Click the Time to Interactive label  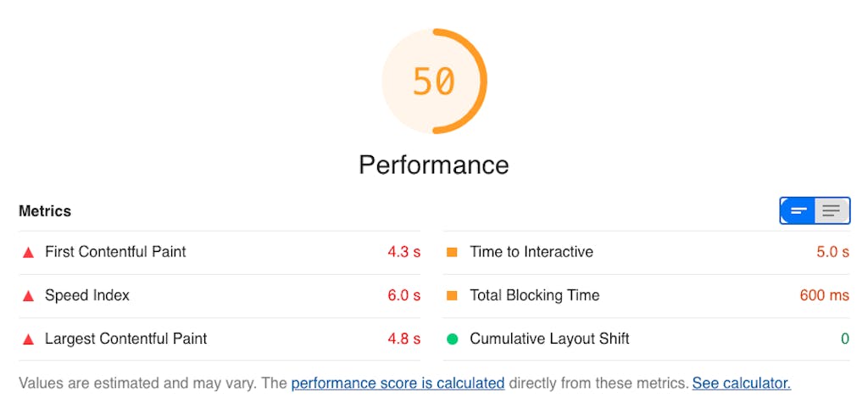pyautogui.click(x=531, y=252)
